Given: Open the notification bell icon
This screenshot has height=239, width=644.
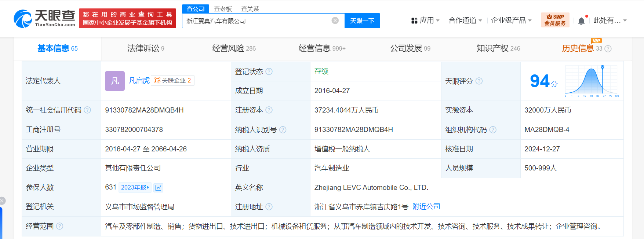Looking at the screenshot, I should coord(581,21).
